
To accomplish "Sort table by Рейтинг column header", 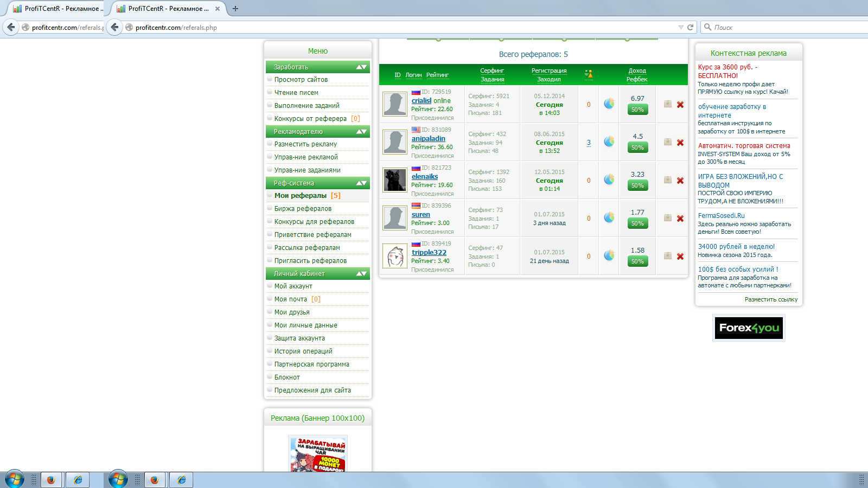I will [x=437, y=75].
